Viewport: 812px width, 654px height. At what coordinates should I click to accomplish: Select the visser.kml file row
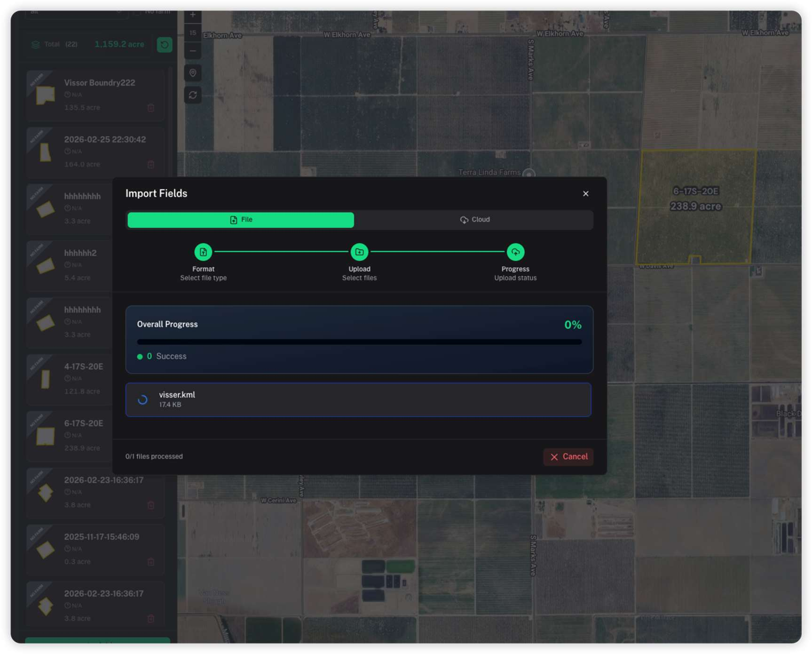tap(358, 399)
